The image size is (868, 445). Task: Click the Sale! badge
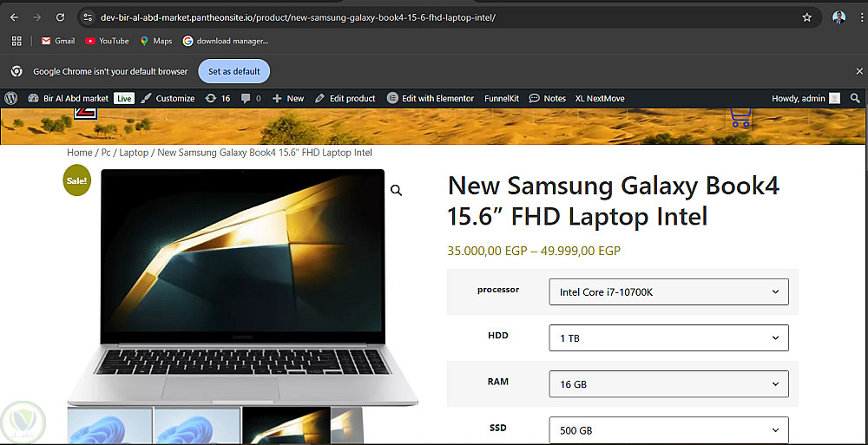[x=77, y=180]
